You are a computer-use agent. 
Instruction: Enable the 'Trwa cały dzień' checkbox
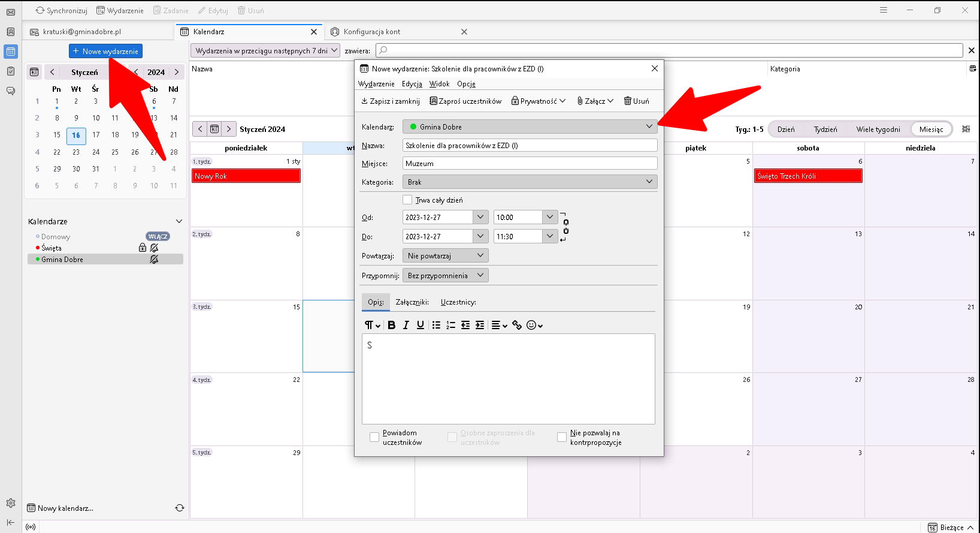[407, 200]
